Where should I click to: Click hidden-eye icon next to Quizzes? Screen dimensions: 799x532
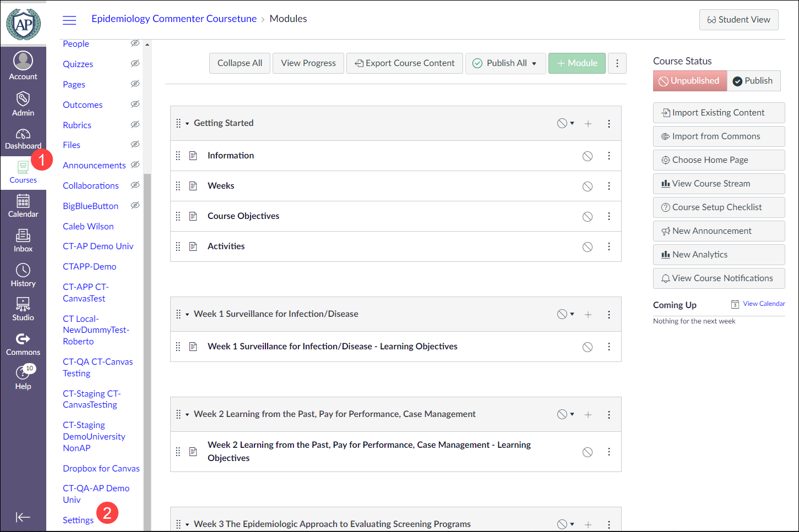135,63
